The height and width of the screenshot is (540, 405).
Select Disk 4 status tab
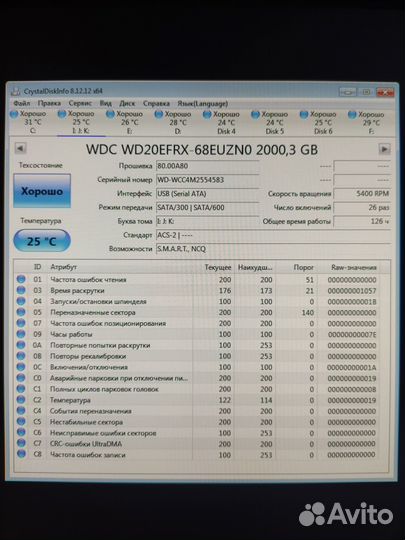pos(222,123)
